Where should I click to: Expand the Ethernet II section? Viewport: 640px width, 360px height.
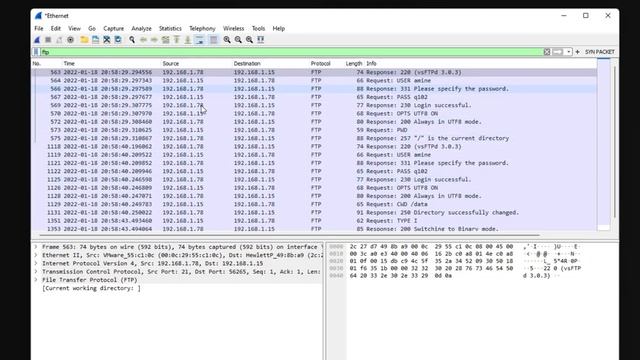(x=36, y=255)
